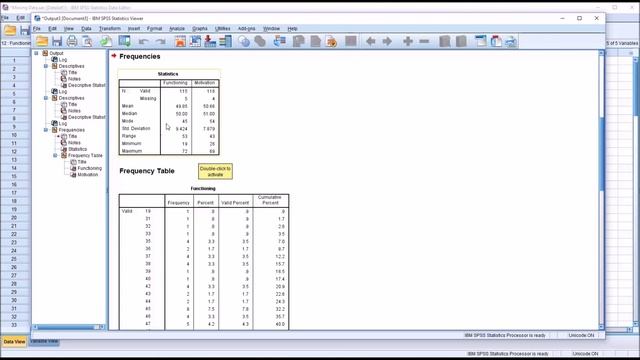Click the Designate Window gray square icon
The image size is (640, 360).
tap(351, 41)
